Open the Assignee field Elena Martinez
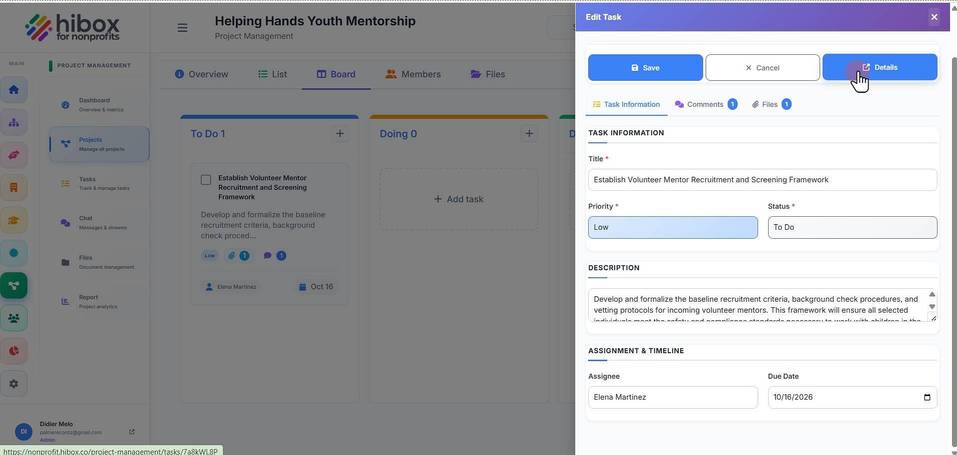This screenshot has width=957, height=455. point(673,397)
